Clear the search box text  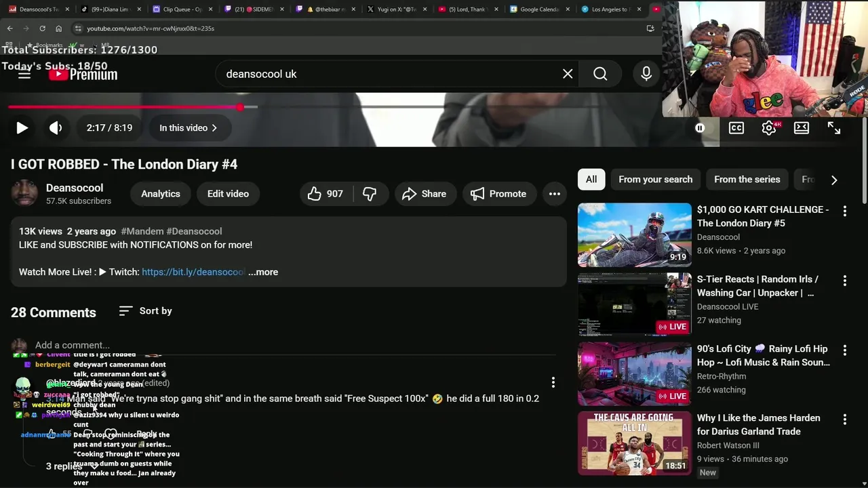(568, 74)
